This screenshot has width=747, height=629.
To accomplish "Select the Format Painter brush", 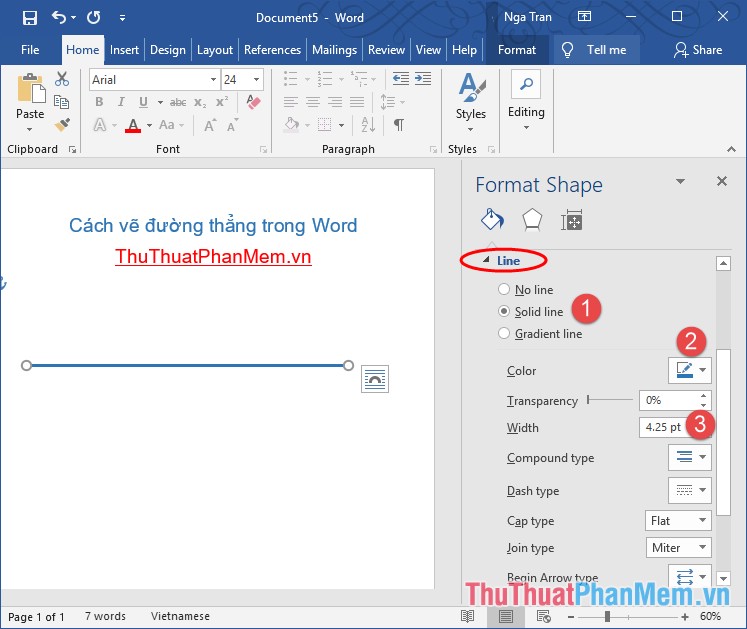I will point(62,125).
